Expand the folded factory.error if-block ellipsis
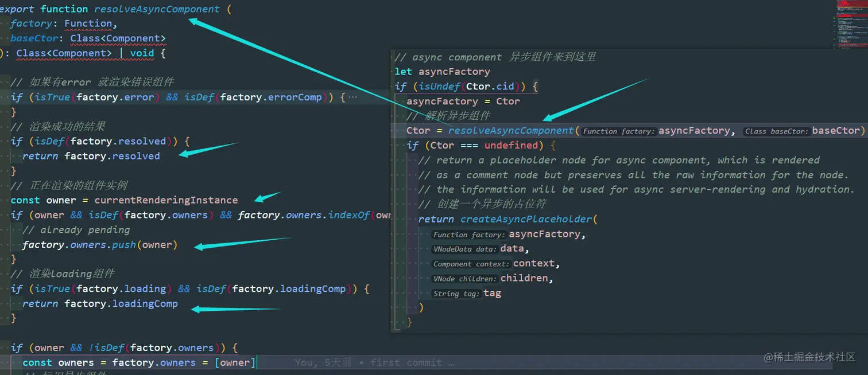 coord(352,97)
